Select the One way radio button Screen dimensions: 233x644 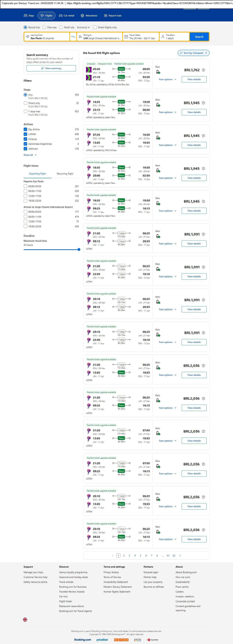pos(44,27)
